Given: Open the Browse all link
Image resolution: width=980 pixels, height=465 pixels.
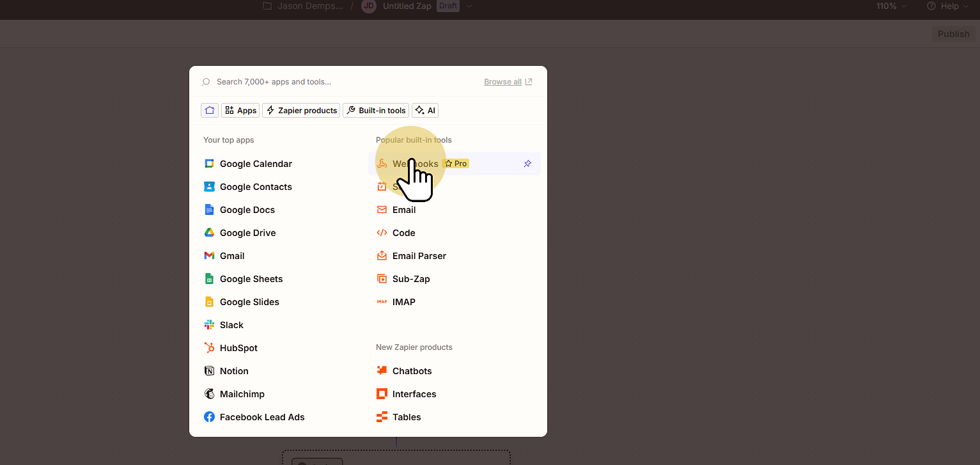Looking at the screenshot, I should pos(508,82).
